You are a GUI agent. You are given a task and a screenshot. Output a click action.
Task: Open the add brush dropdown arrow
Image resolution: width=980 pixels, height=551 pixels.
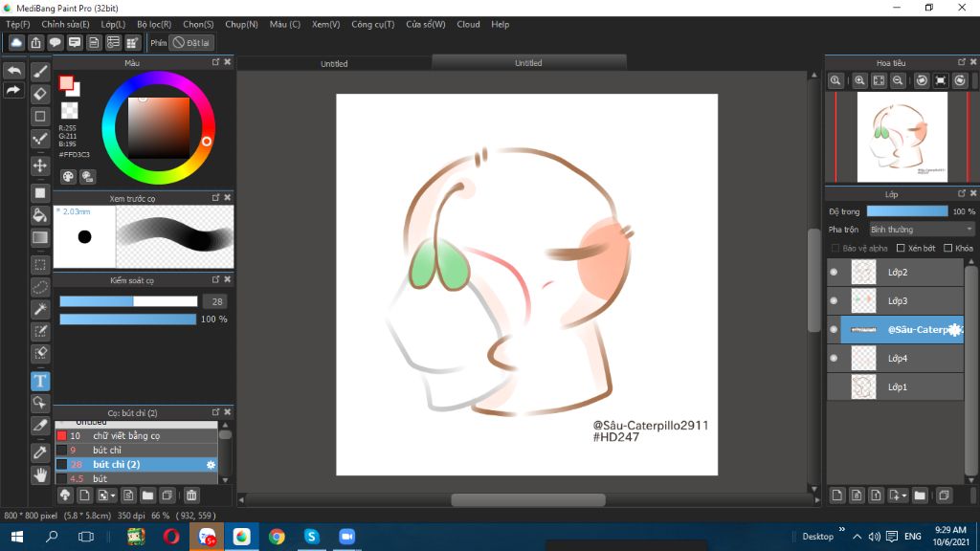(x=113, y=496)
